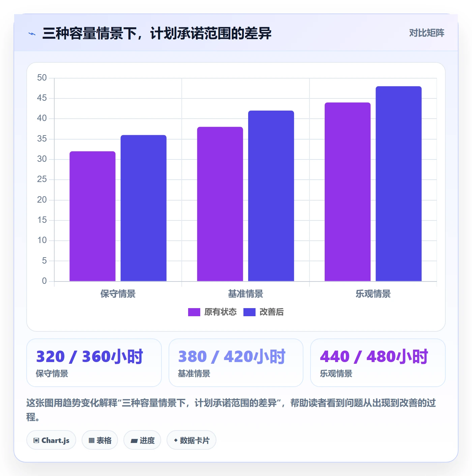Click the 乐观情景 x-axis label
Screen dimensions: 472x476
(373, 294)
